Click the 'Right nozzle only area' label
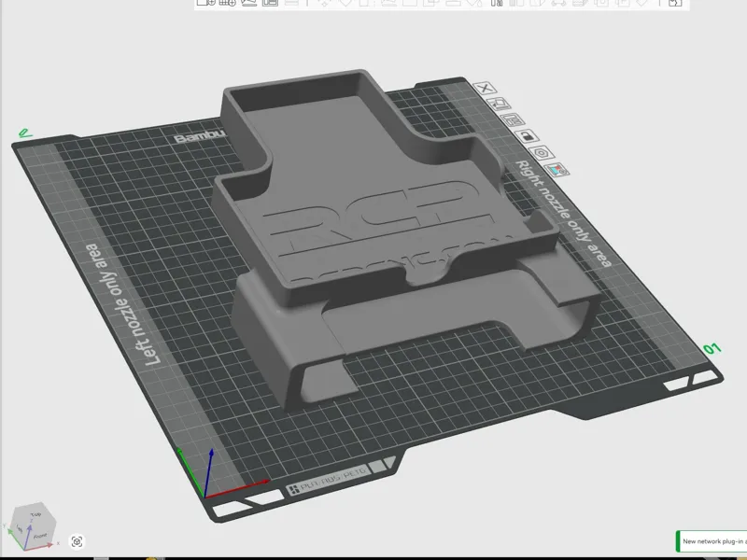This screenshot has width=747, height=560. 564,214
